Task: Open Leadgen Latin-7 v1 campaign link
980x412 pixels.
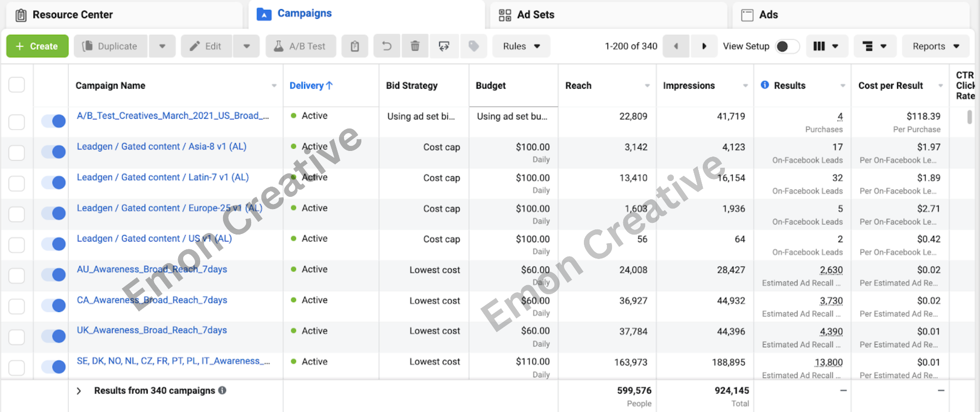Action: coord(163,177)
